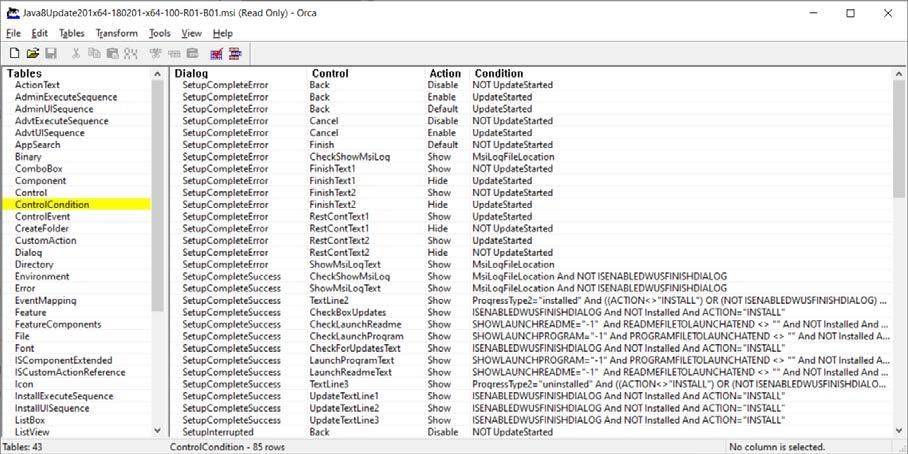Select the Binary table

28,157
